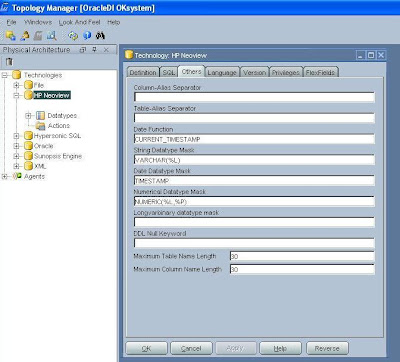Image resolution: width=400 pixels, height=362 pixels.
Task: Open the File menu
Action: pyautogui.click(x=11, y=22)
